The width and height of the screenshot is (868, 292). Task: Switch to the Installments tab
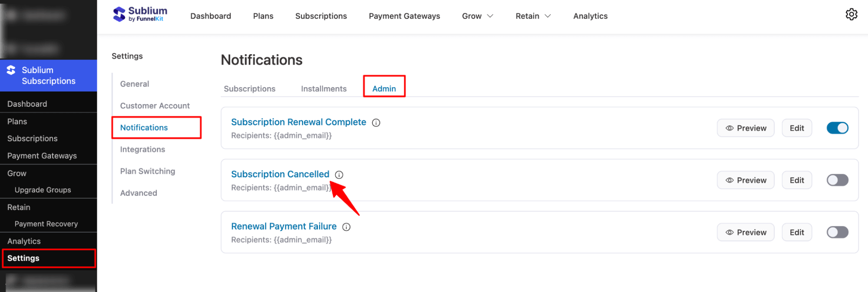tap(323, 89)
